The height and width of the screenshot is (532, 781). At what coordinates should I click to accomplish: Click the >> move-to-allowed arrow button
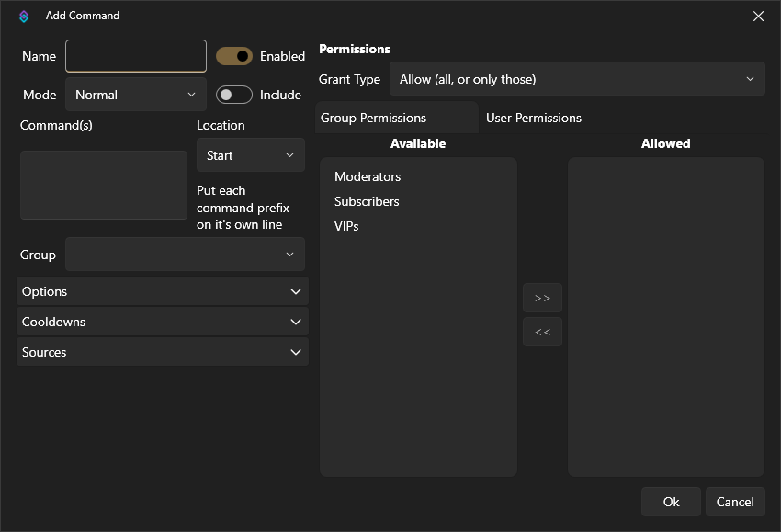click(x=542, y=298)
